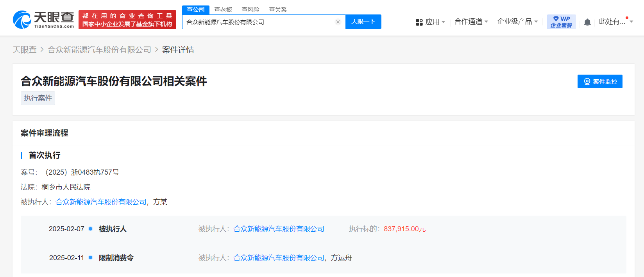
Task: Switch to the 查关系 tab
Action: tap(278, 9)
